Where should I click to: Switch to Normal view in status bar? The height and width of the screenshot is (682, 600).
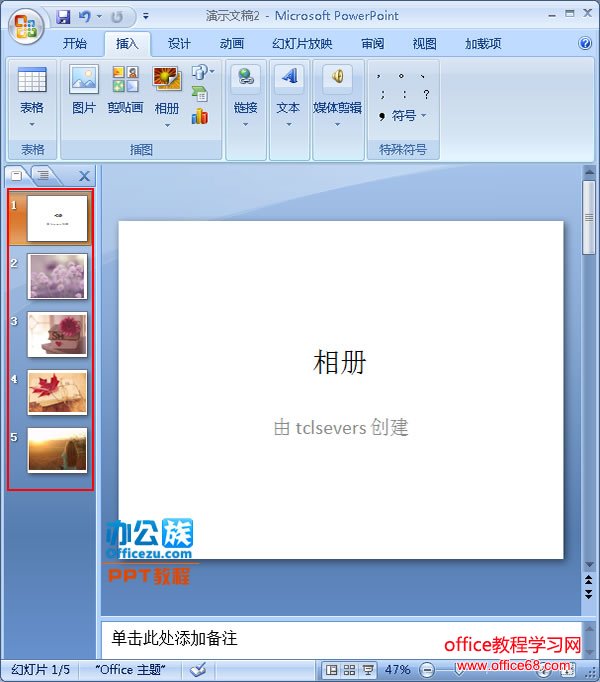pyautogui.click(x=332, y=670)
